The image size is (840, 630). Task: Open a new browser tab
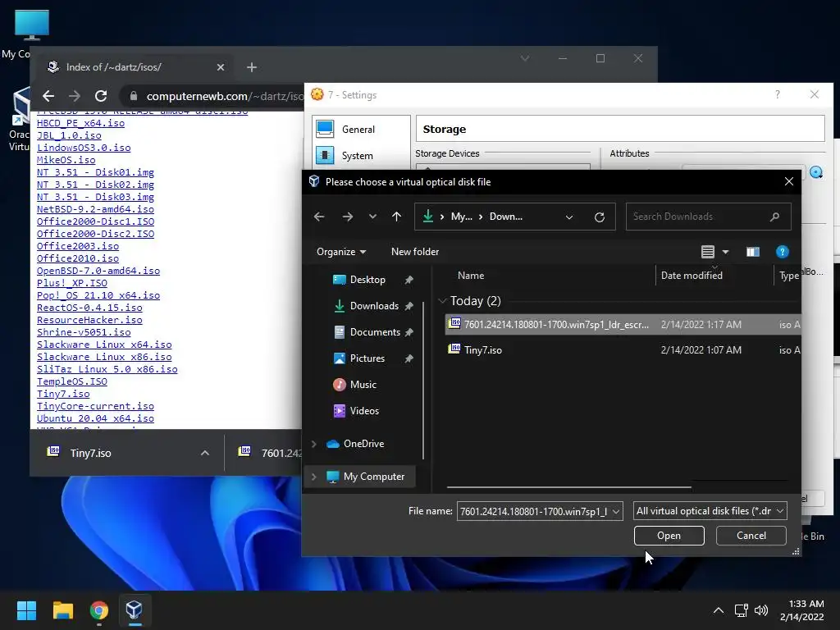(252, 67)
